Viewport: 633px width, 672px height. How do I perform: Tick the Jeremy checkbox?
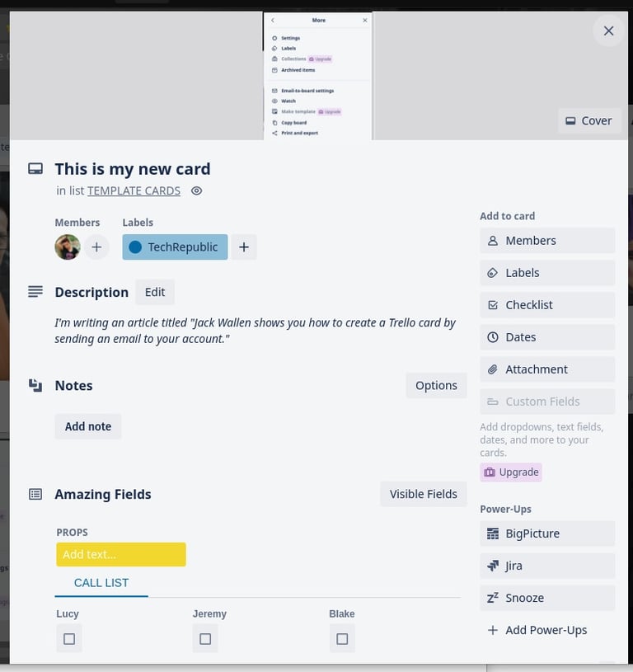[205, 638]
